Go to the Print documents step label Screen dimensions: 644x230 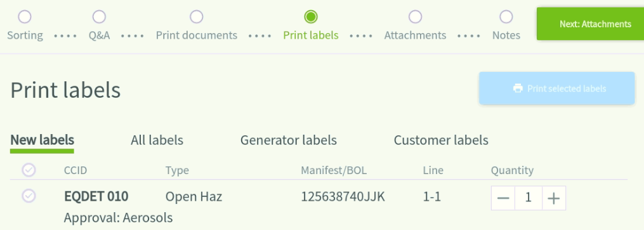tap(196, 36)
